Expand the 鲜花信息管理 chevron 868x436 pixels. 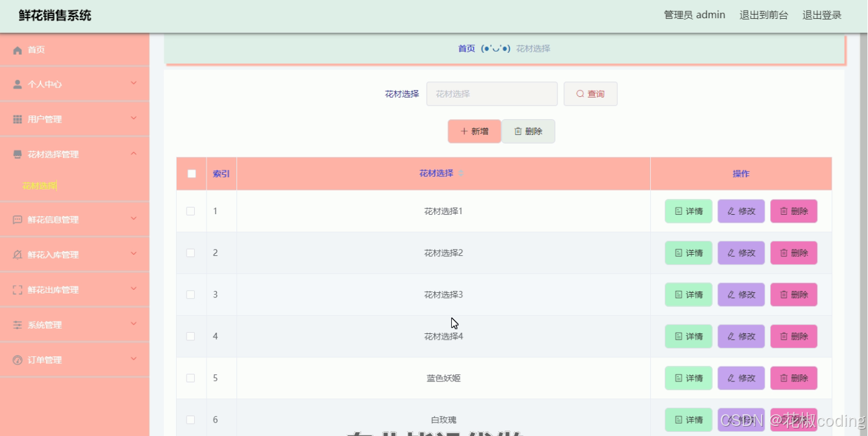click(x=133, y=219)
